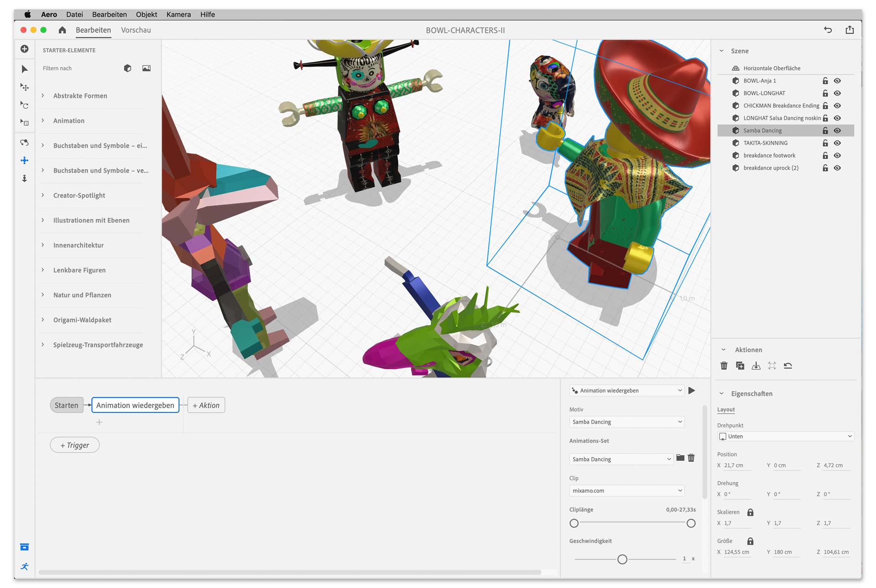876x588 pixels.
Task: Expand the Origami-Waldpaket category
Action: (x=43, y=319)
